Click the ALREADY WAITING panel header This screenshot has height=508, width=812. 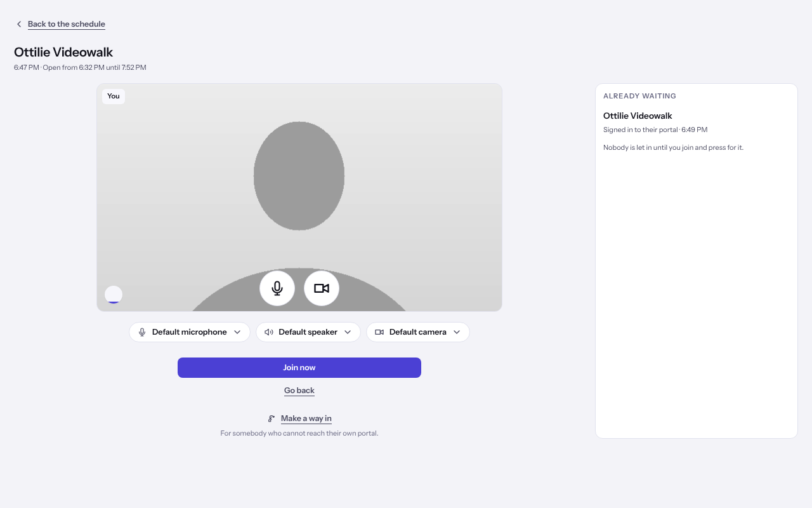639,96
